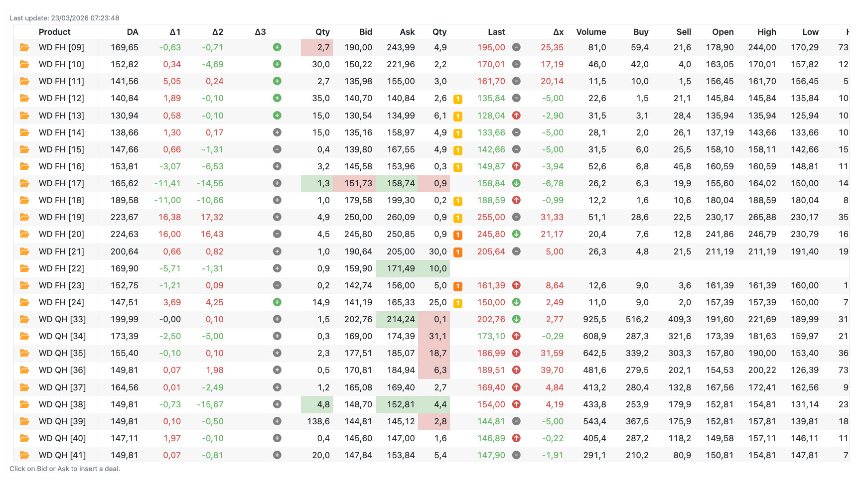
Task: Click green plus icon in WD FH [24] row
Action: (277, 302)
